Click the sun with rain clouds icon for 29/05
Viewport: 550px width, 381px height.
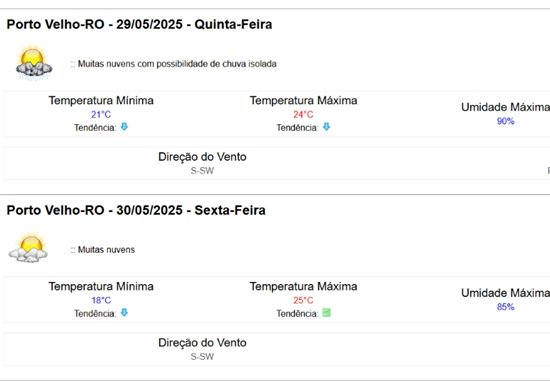click(x=34, y=62)
